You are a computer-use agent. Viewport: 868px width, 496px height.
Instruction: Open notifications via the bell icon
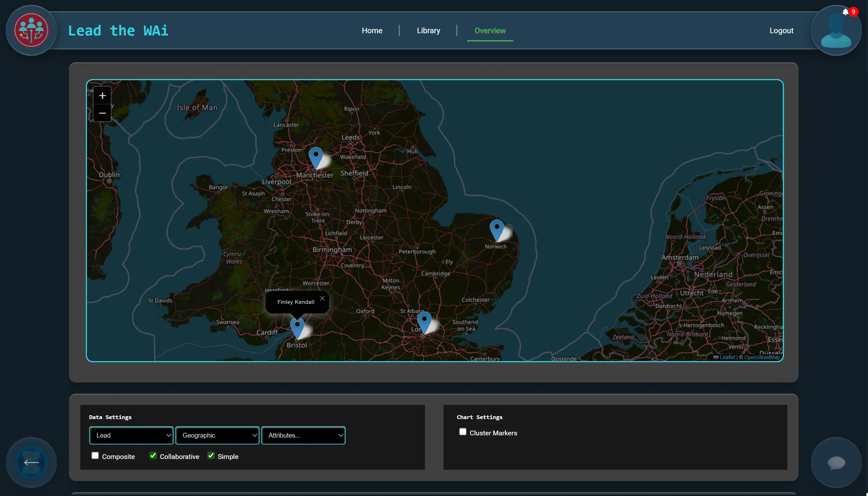pos(846,11)
